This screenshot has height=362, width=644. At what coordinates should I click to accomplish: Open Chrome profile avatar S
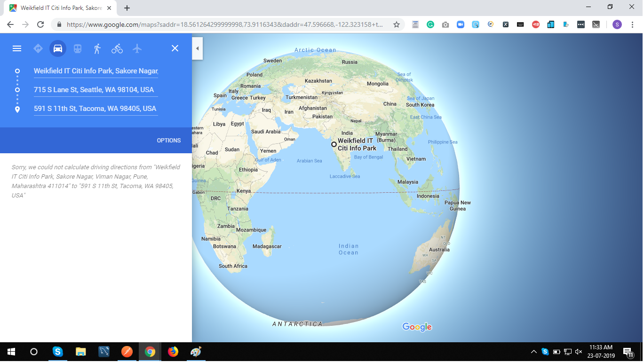pos(617,24)
